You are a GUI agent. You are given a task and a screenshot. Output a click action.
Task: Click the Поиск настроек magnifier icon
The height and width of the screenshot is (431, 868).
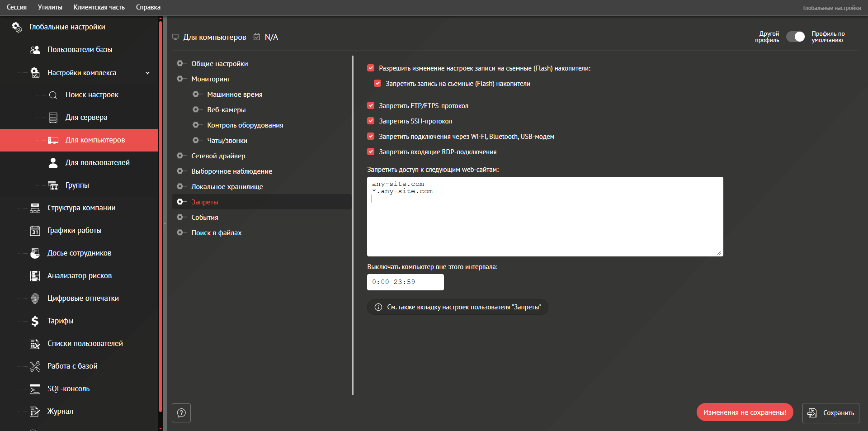point(53,95)
